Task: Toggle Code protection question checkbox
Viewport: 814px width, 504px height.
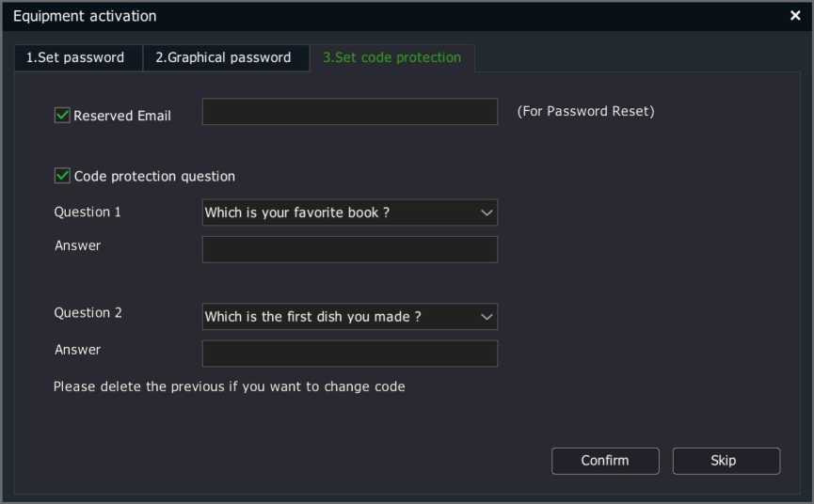Action: tap(62, 176)
